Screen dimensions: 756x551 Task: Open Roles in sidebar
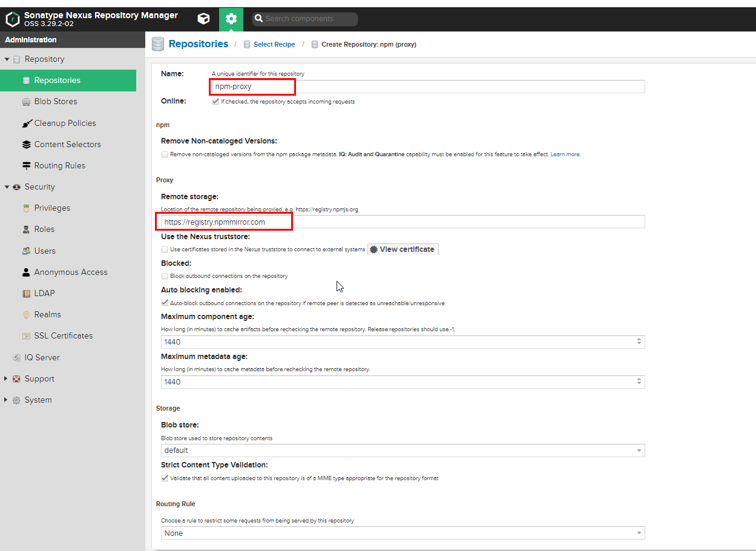[44, 229]
